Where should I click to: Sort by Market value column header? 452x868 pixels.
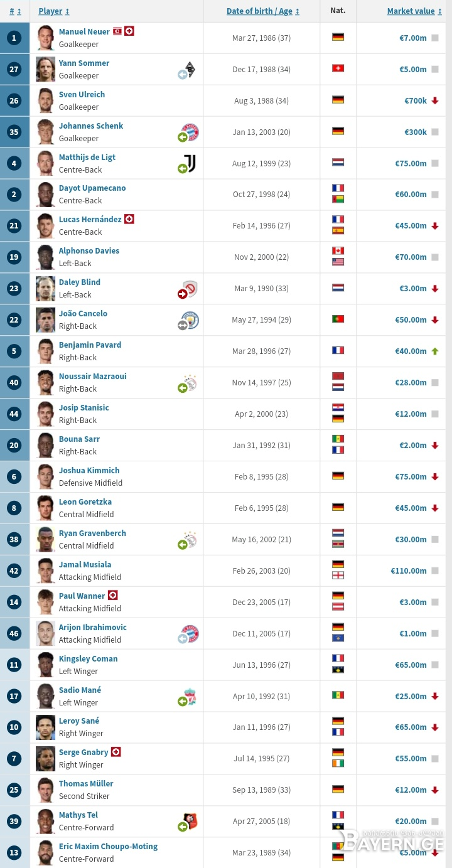[x=414, y=11]
